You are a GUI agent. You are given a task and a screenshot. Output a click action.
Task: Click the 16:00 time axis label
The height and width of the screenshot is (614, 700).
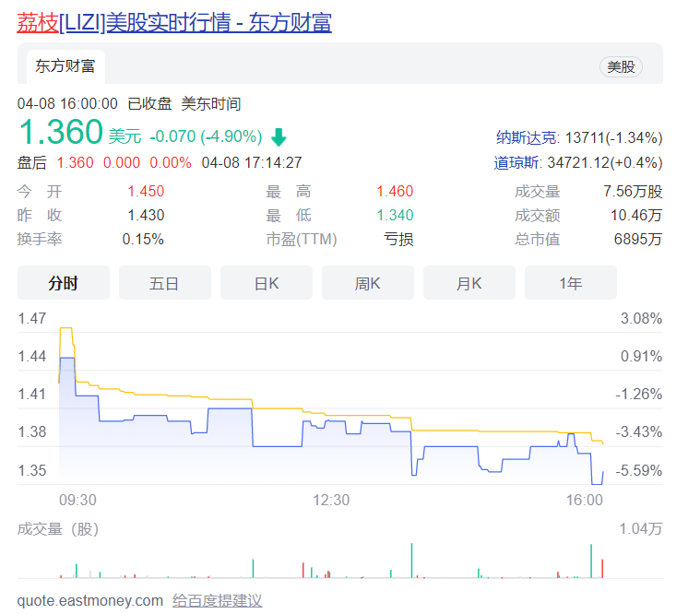585,501
